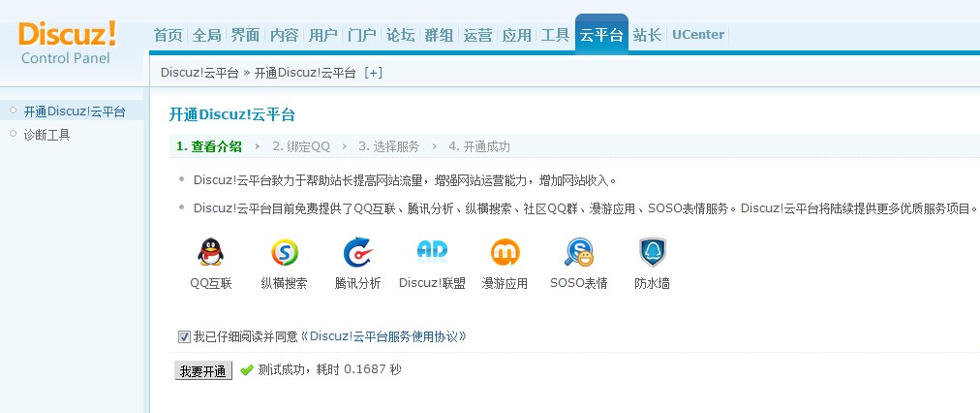Open the 工具 tab

(x=555, y=35)
